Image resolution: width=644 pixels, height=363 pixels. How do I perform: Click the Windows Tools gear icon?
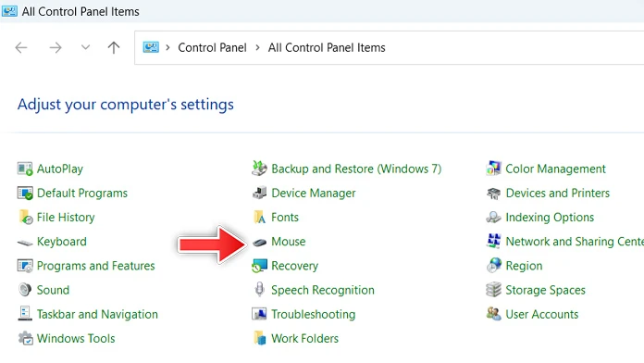point(26,338)
